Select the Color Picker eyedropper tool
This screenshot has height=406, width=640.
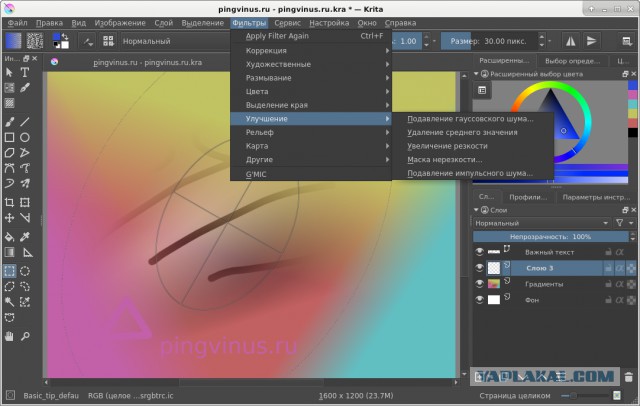[x=25, y=237]
